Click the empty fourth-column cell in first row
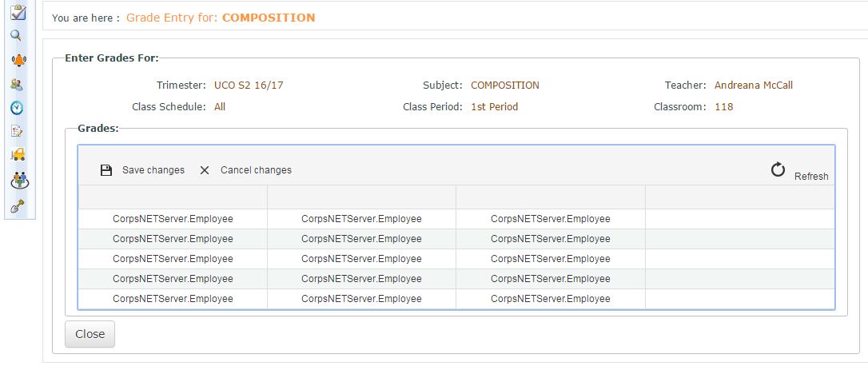The height and width of the screenshot is (378, 868). (x=739, y=218)
